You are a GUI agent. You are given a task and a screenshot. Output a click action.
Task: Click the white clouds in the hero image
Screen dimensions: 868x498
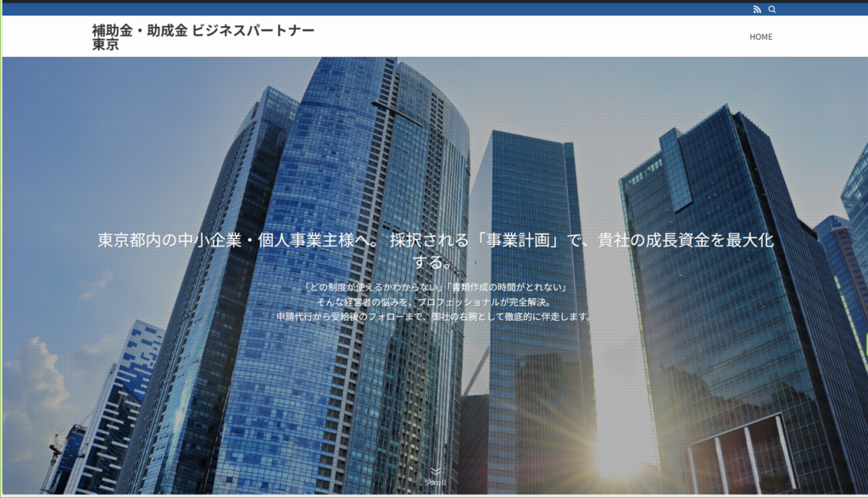[34, 373]
